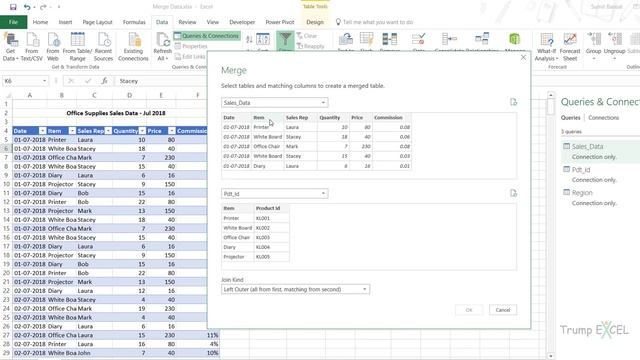Open the Quantity column filter dropdown
Viewport: 640px width, 360px height.
click(142, 131)
